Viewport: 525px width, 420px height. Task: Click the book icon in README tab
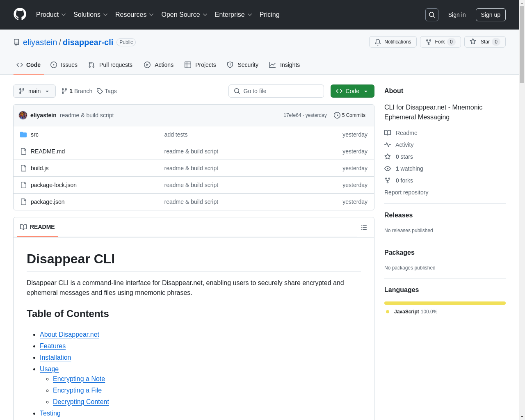tap(23, 227)
